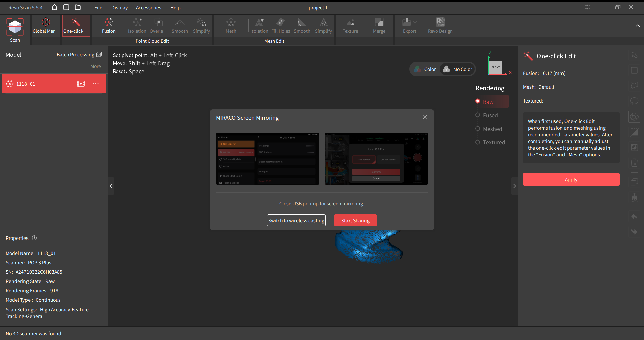
Task: Select Textured rendering option
Action: 490,142
